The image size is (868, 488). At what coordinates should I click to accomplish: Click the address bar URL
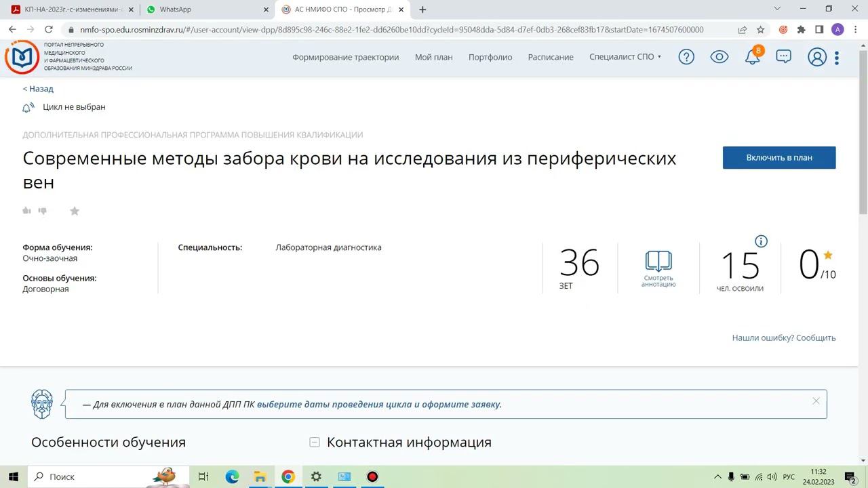[391, 30]
